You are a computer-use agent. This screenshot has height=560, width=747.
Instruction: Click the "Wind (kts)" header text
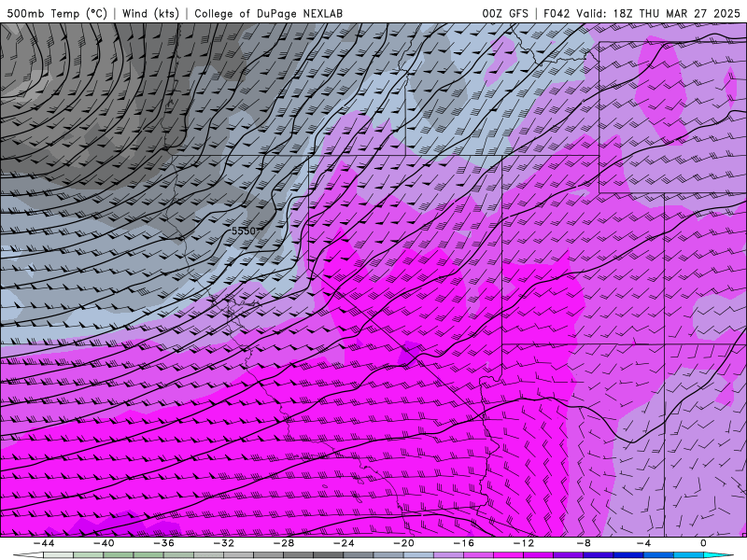[x=150, y=13]
